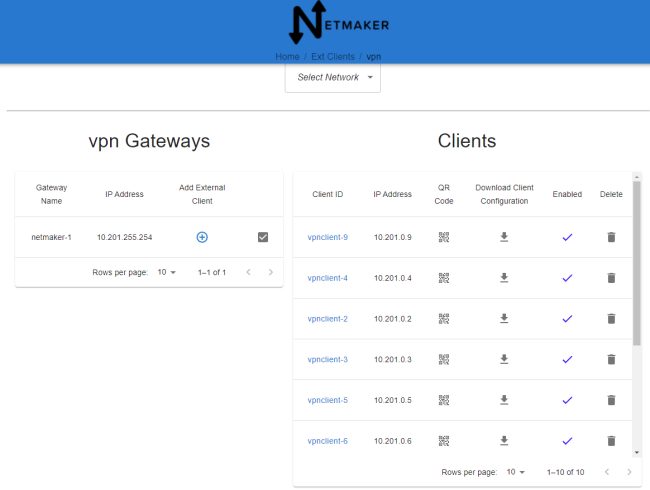This screenshot has height=490, width=650.
Task: Open vpnclient-2 client details link
Action: coord(328,319)
